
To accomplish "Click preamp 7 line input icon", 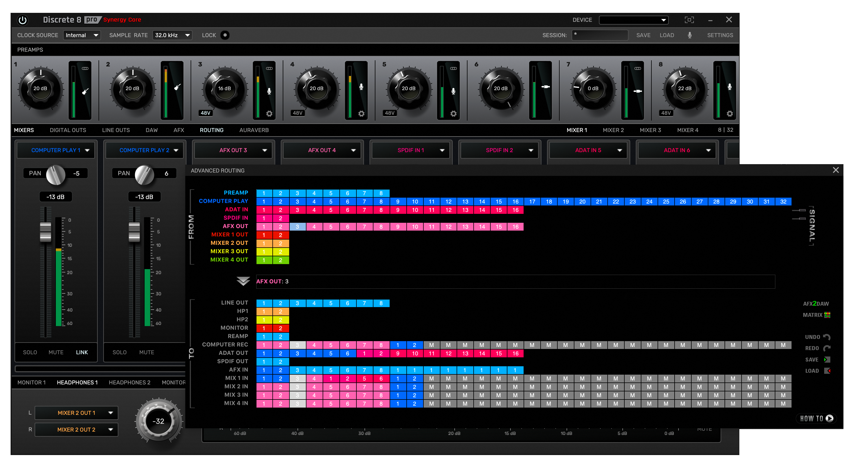I will tap(637, 91).
